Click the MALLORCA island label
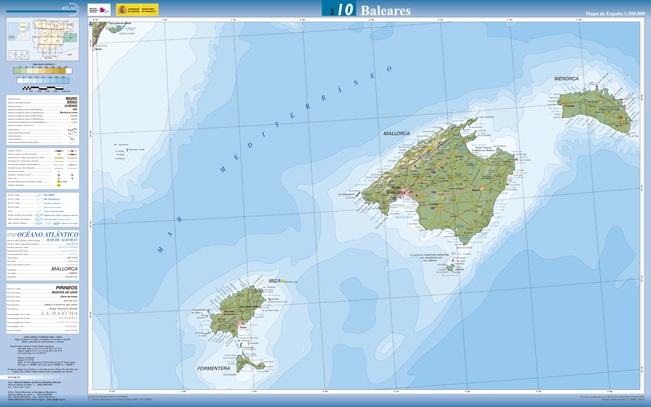The image size is (651, 407). pyautogui.click(x=398, y=132)
